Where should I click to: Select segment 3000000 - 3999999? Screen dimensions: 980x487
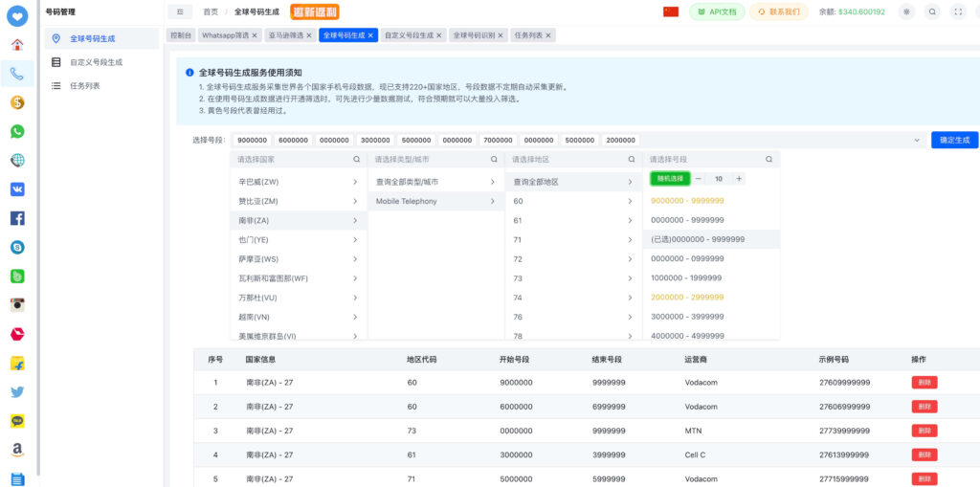[711, 317]
